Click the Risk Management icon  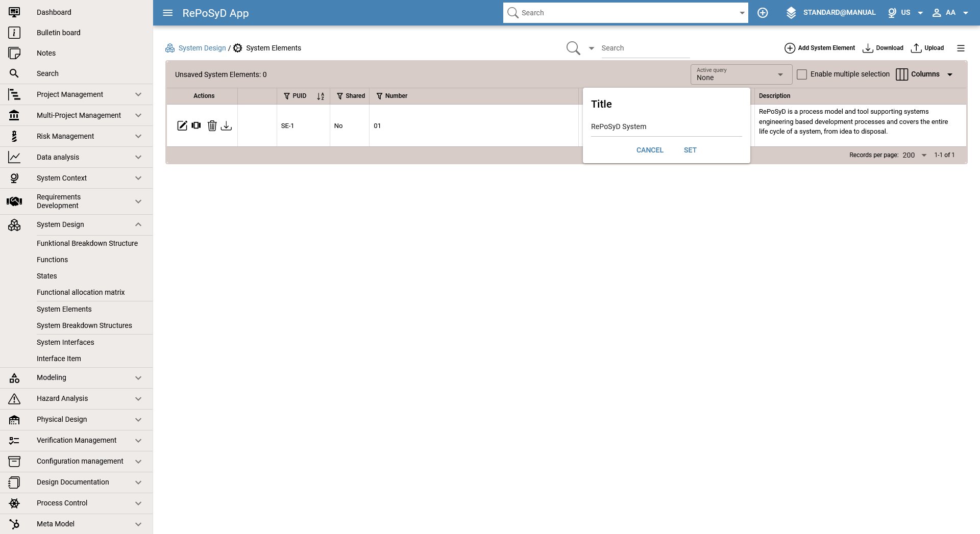point(14,136)
